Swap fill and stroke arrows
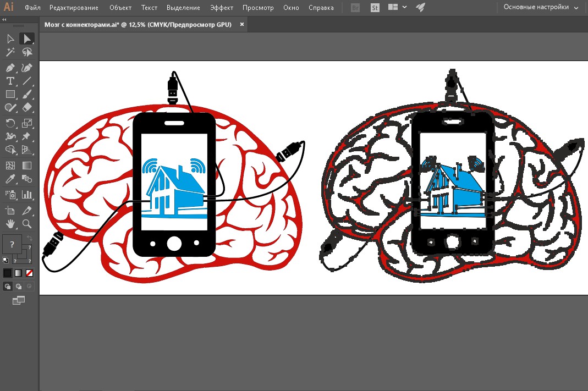Screen dimensions: 588x391 click(x=29, y=239)
